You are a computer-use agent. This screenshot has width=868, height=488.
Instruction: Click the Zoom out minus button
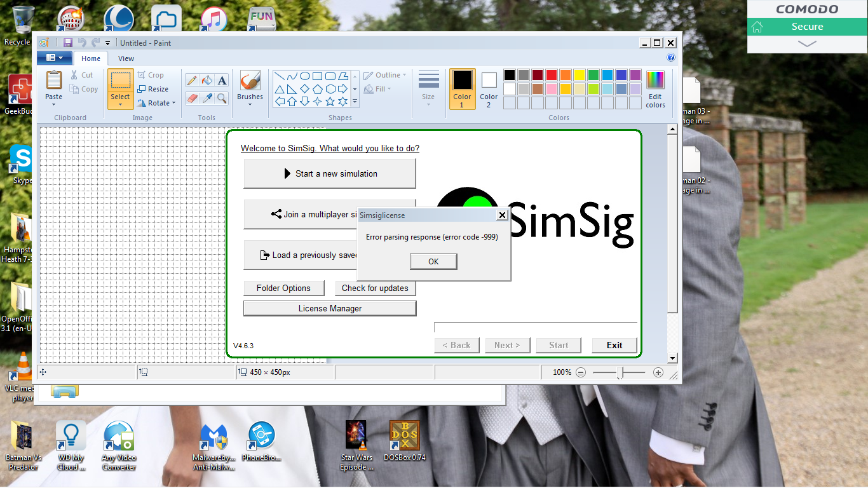(581, 373)
